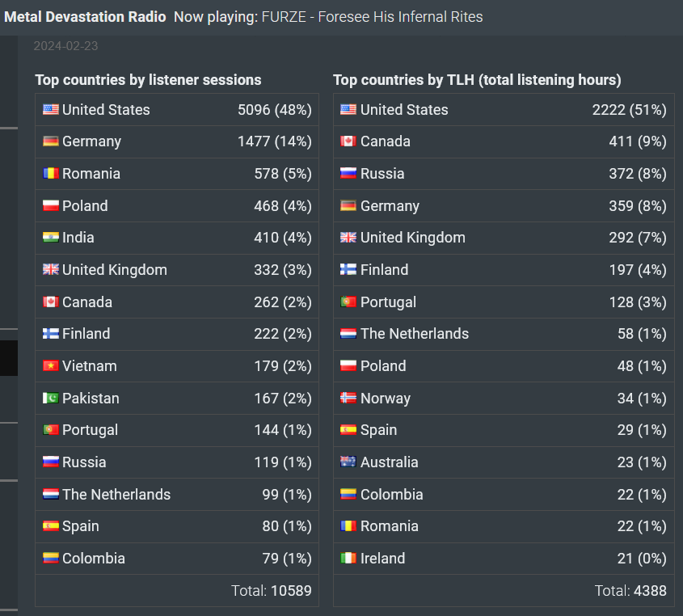Click the Romania flag icon in sessions list
This screenshot has height=616, width=683.
click(x=51, y=173)
